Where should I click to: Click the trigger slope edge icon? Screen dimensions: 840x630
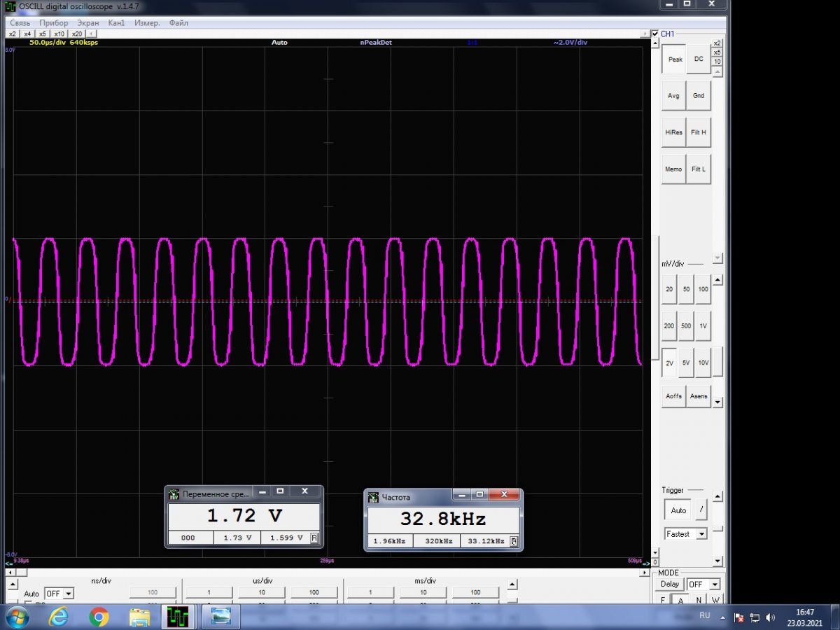click(x=701, y=510)
